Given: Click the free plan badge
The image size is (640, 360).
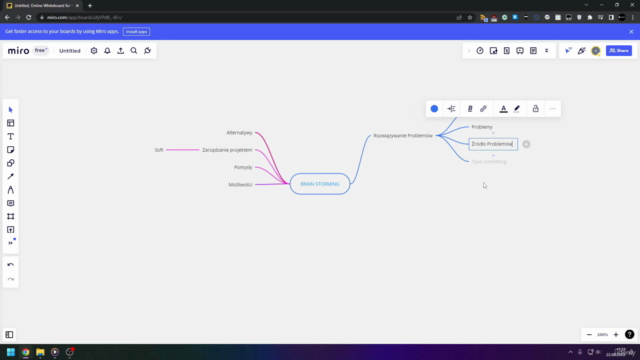Looking at the screenshot, I should tap(40, 51).
